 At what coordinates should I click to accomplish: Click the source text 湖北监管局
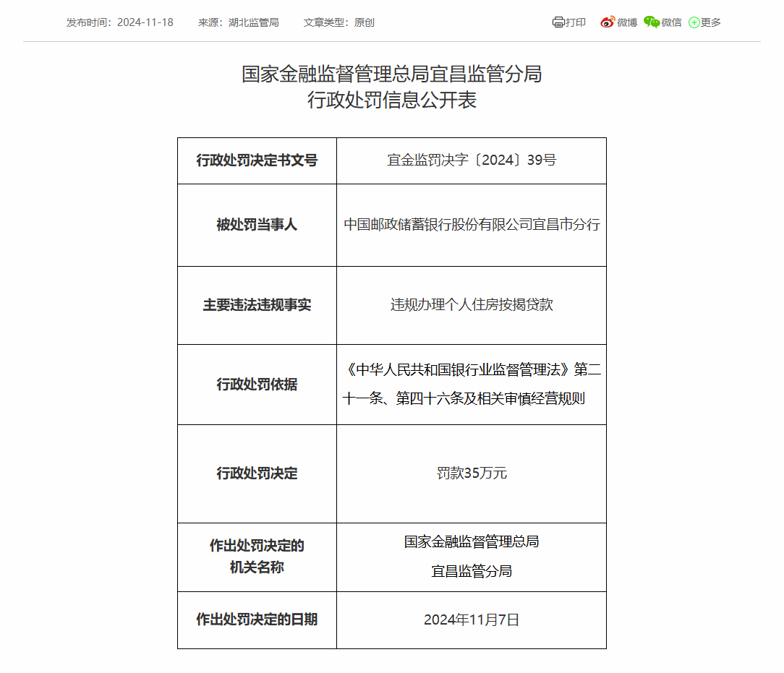pos(253,22)
